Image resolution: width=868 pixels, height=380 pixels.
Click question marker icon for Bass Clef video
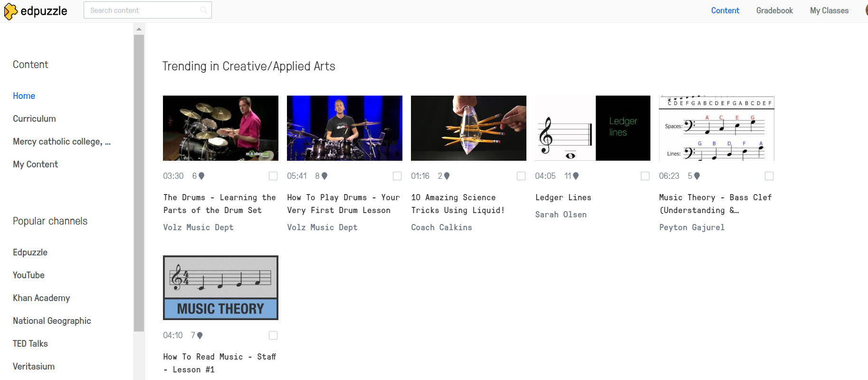(697, 176)
